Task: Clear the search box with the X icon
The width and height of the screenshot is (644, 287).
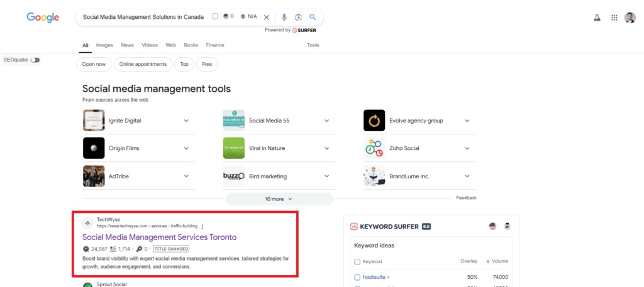Action: coord(267,17)
